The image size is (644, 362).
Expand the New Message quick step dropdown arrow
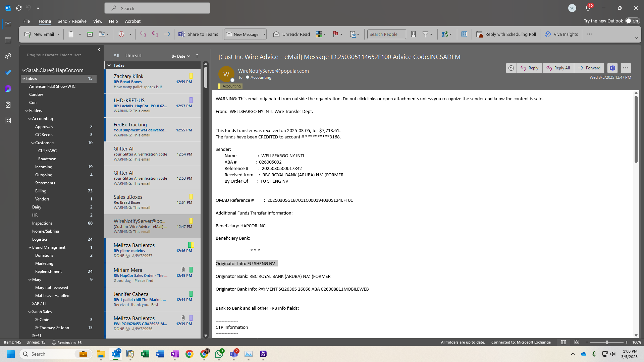tap(264, 34)
